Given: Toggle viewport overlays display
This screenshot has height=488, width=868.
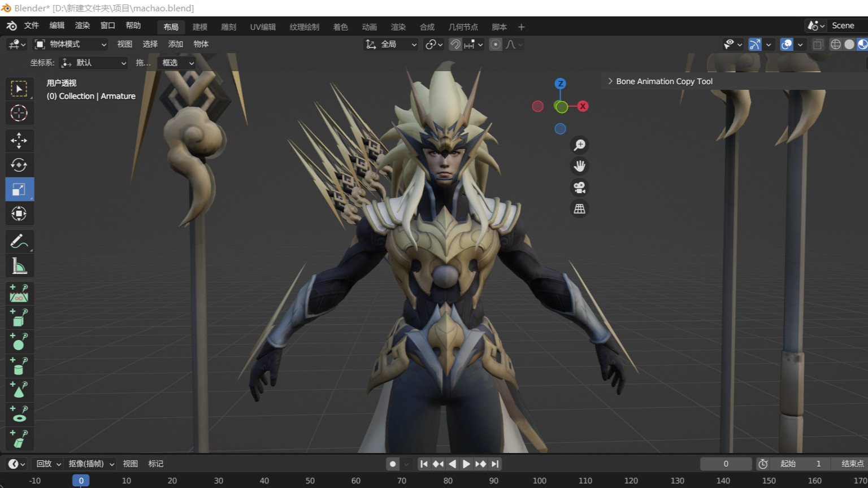Looking at the screenshot, I should 786,44.
